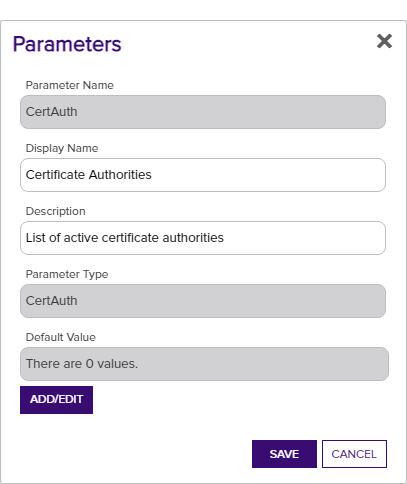The width and height of the screenshot is (407, 484).
Task: Click the Default Value read-only field
Action: 204,364
